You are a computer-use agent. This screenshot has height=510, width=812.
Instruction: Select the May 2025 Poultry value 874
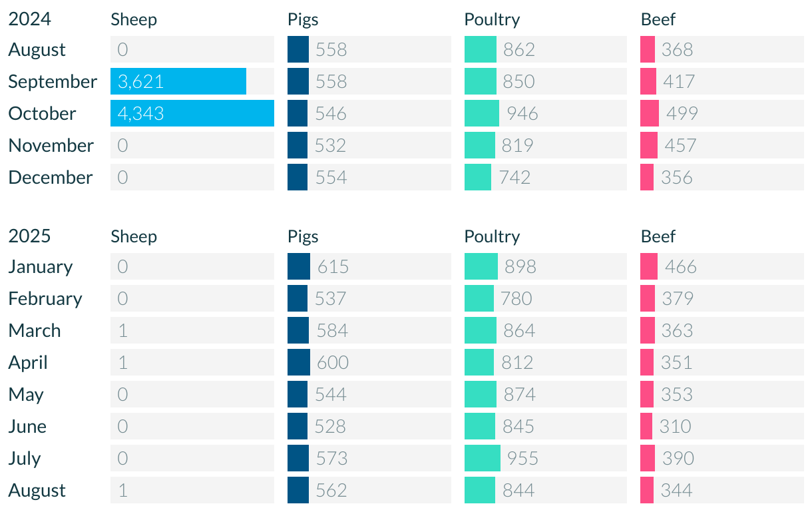520,394
